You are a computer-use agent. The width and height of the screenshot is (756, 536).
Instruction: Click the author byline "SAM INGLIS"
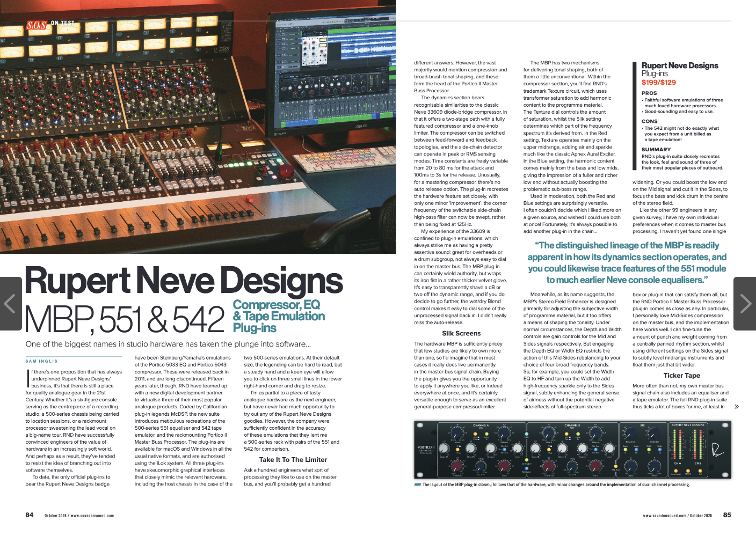coord(41,361)
